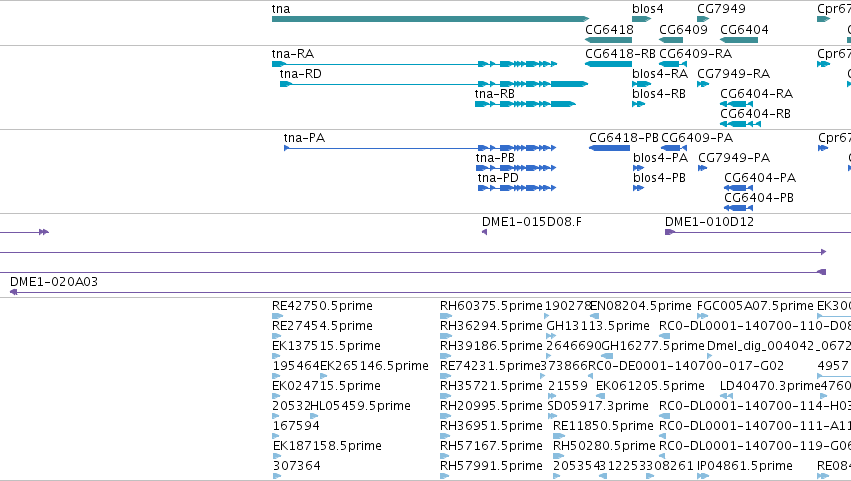Click the DME1-015D08.F marker
Screen dimensions: 851x481
[485, 232]
